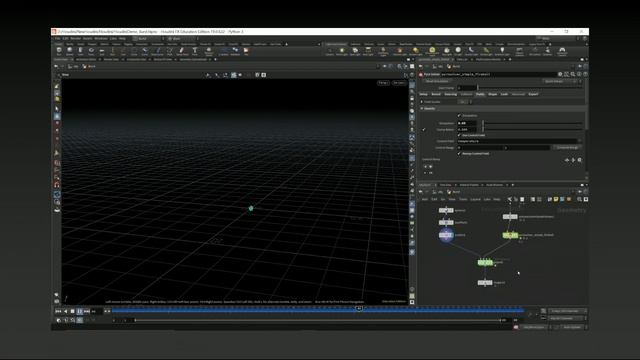Click the Dissipation value field
Image resolution: width=640 pixels, height=360 pixels.
pos(467,123)
